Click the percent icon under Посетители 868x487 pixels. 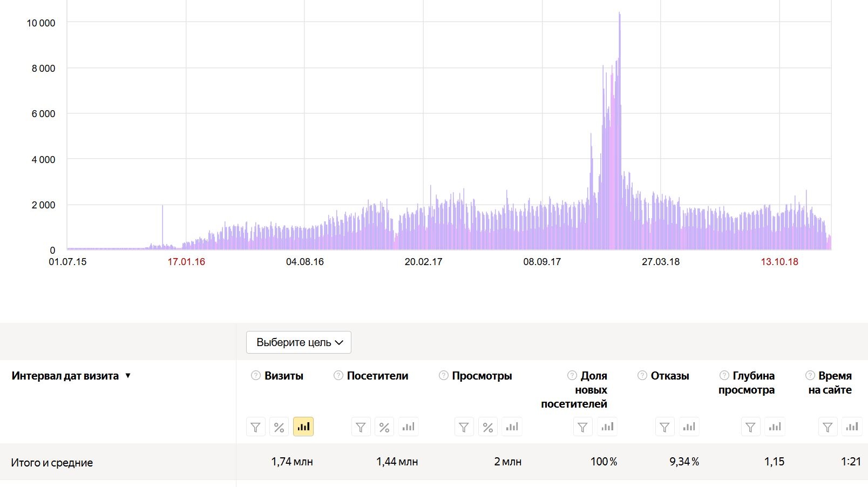384,427
